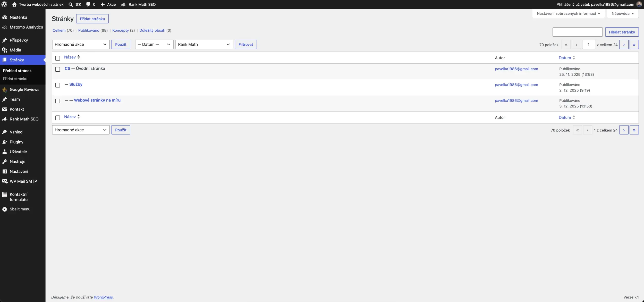Open the top Hromadné akce dropdown

tap(81, 44)
